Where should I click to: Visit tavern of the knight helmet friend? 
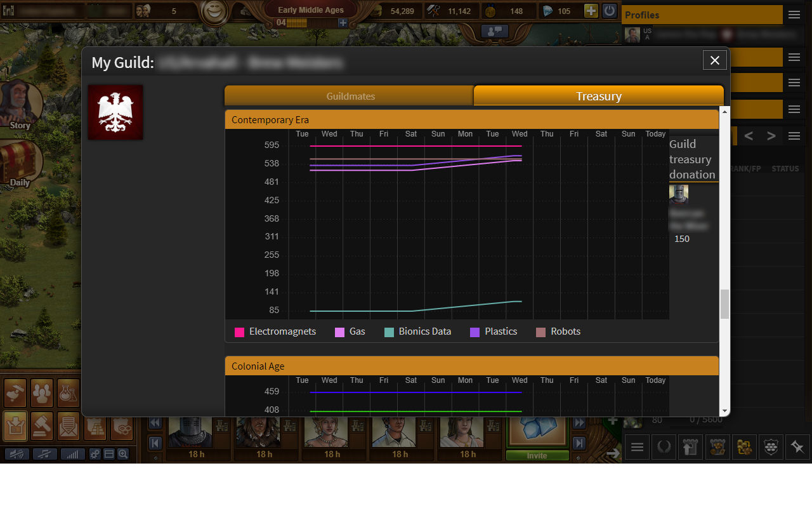[x=222, y=426]
